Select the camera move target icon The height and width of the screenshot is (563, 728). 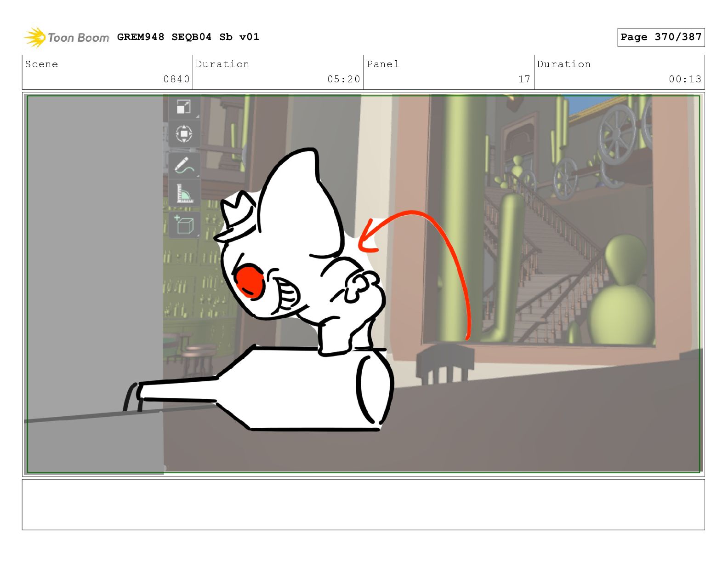tap(184, 134)
